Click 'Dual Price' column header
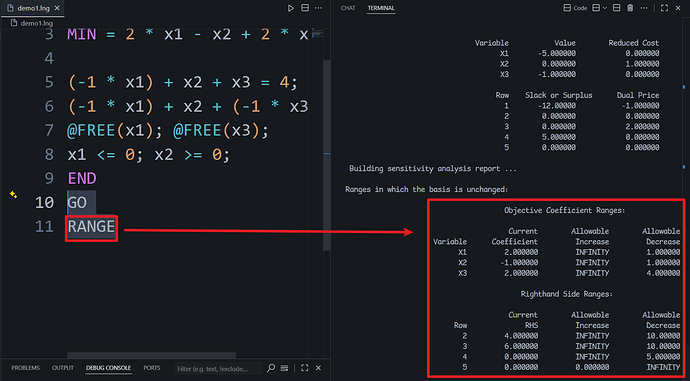The height and width of the screenshot is (381, 690). point(638,95)
